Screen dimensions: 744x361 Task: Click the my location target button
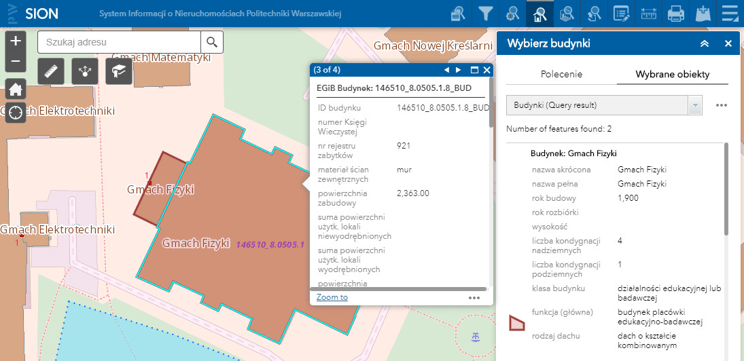16,114
